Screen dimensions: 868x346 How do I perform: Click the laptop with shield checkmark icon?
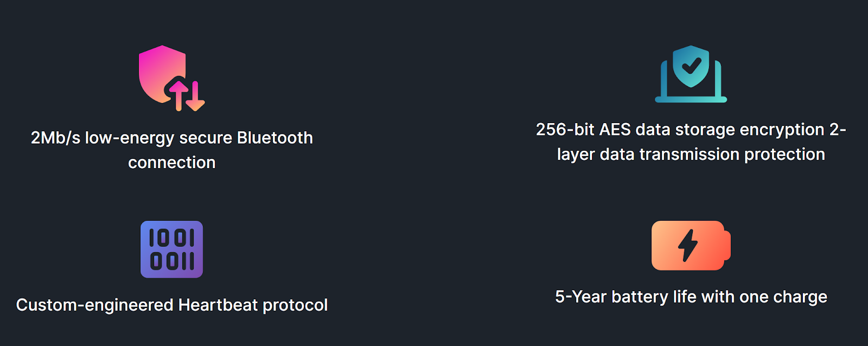pos(691,74)
